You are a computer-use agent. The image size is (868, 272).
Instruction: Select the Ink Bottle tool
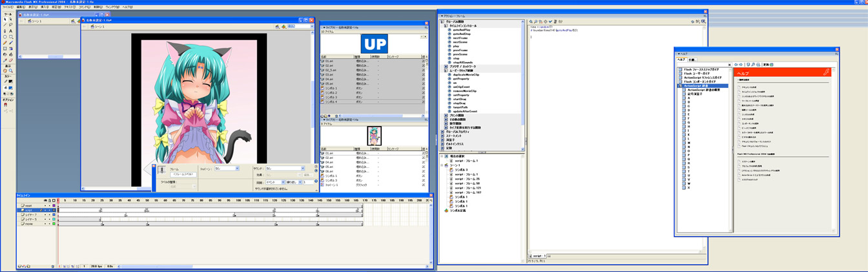5,54
